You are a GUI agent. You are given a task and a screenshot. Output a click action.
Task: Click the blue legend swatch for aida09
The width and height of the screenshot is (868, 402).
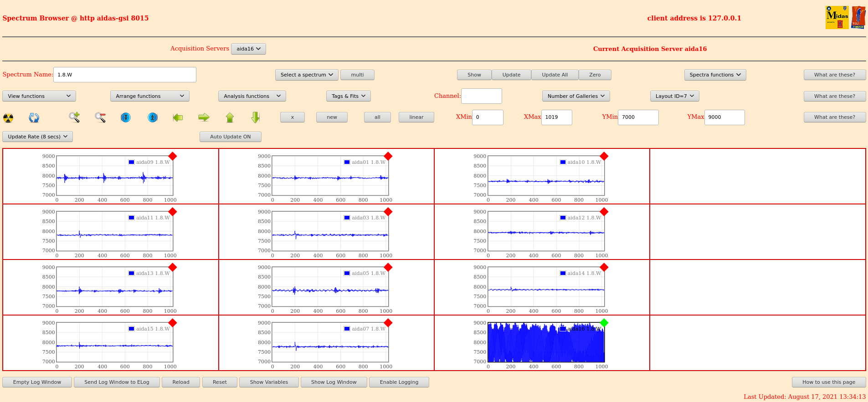[132, 162]
